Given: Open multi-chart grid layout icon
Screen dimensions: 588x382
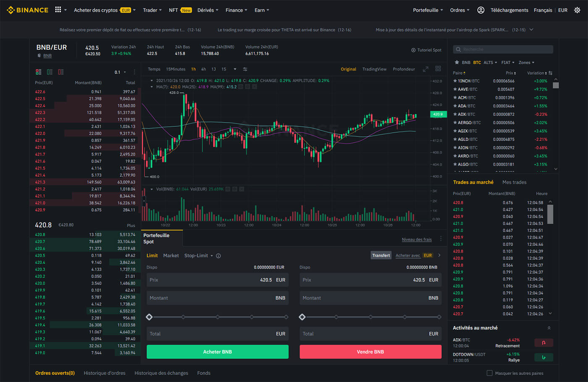Looking at the screenshot, I should click(438, 69).
